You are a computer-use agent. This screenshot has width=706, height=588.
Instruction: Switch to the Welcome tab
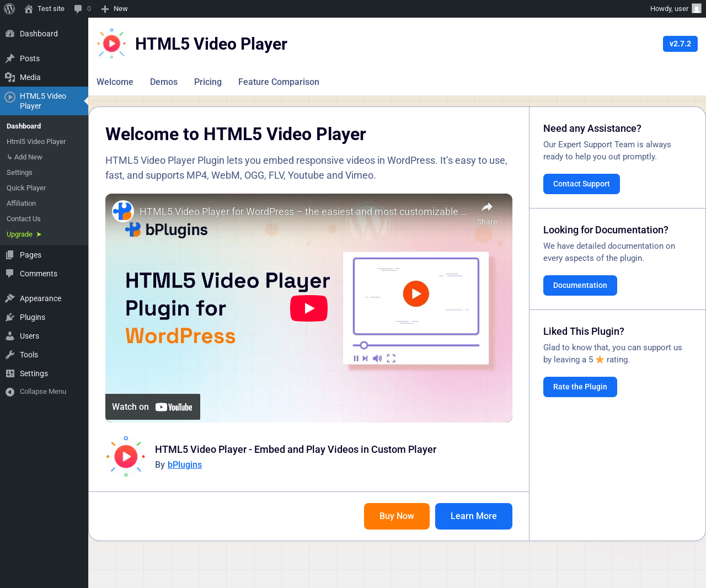tap(115, 82)
